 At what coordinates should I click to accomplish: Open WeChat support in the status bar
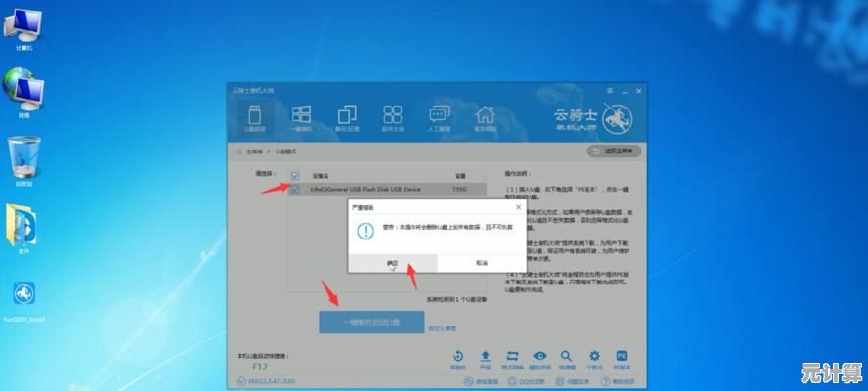[x=481, y=381]
